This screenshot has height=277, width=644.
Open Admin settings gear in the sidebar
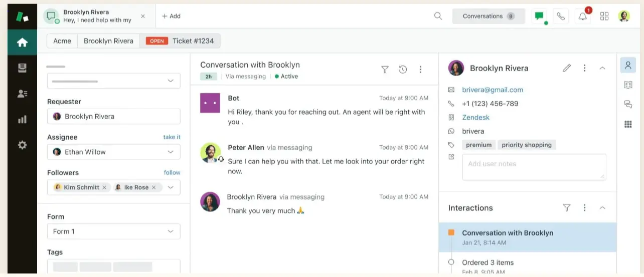(x=22, y=145)
